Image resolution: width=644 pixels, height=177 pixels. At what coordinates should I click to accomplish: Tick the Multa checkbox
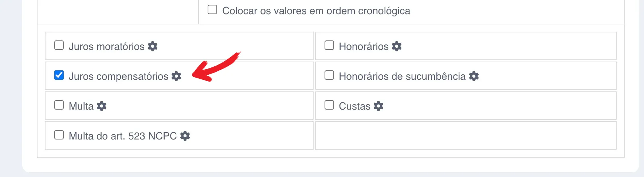click(x=59, y=105)
